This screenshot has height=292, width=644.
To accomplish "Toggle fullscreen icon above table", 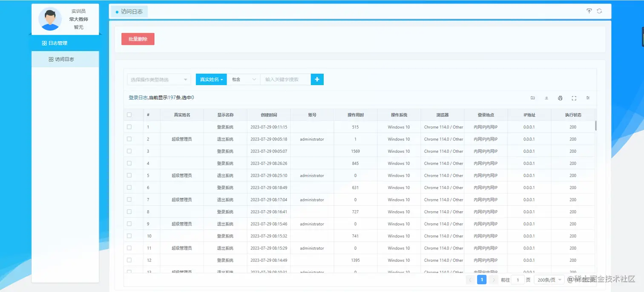I will tap(574, 98).
